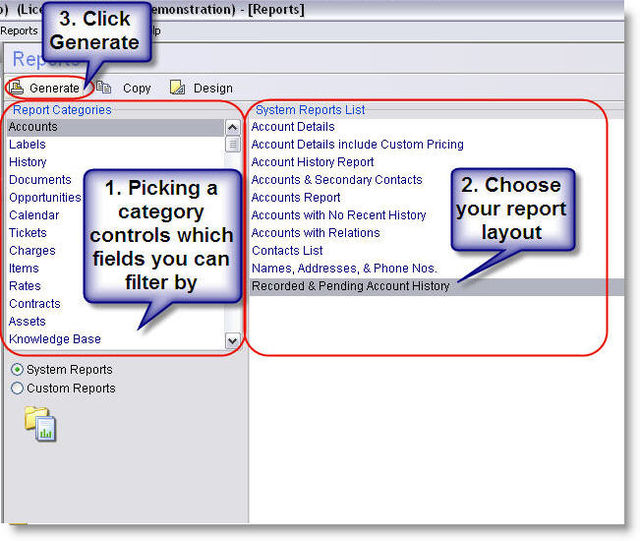Click the Design toolbar icon
This screenshot has width=640, height=541.
point(177,88)
